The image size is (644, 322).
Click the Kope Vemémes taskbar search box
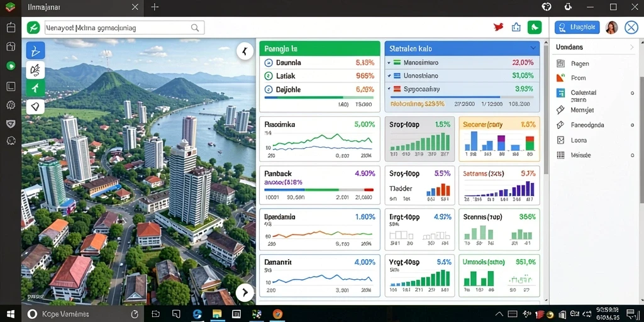pyautogui.click(x=82, y=314)
